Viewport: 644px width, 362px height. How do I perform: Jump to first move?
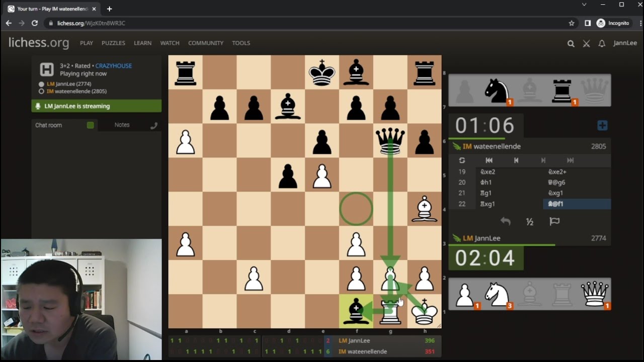[x=489, y=160]
